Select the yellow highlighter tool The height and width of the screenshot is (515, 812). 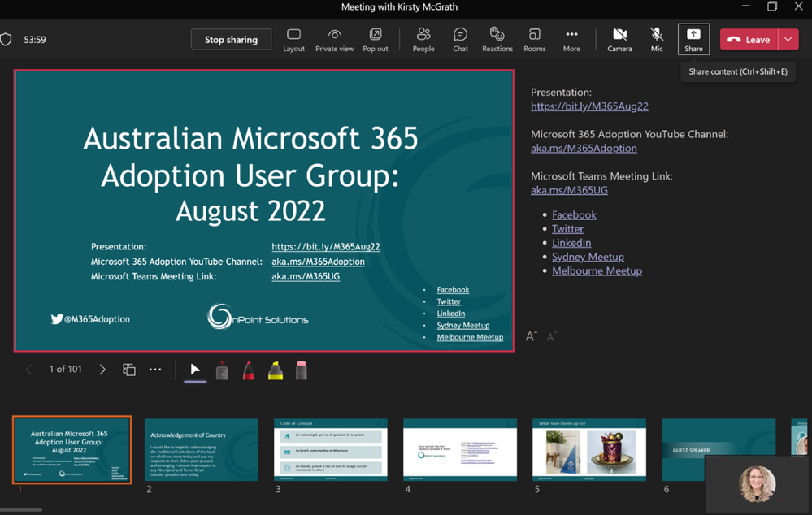click(276, 370)
